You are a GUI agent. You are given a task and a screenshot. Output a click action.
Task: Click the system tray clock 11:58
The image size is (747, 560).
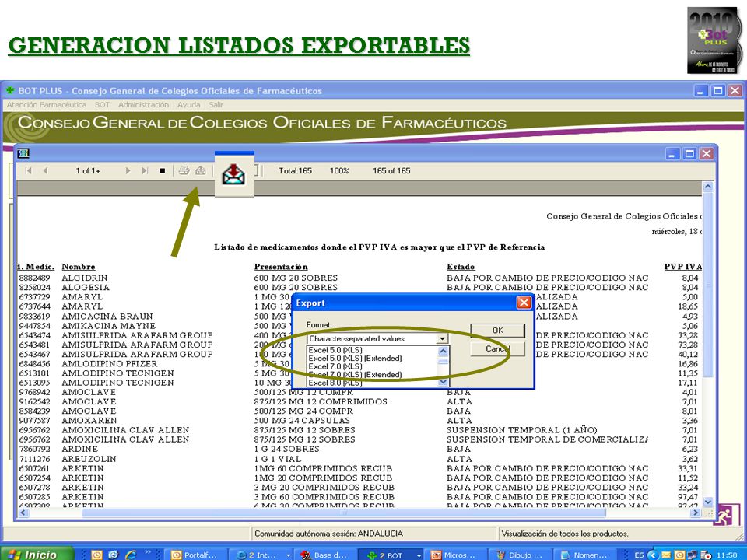click(726, 555)
